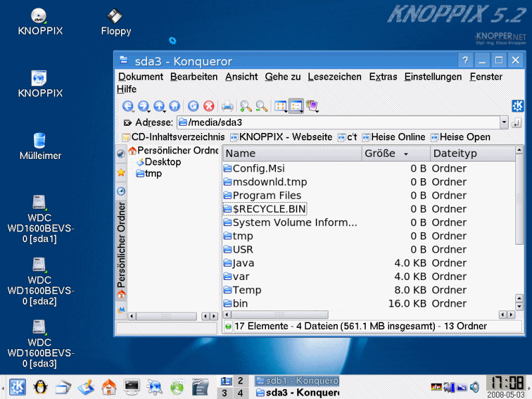
Task: Click the red Stop loading icon
Action: click(209, 106)
